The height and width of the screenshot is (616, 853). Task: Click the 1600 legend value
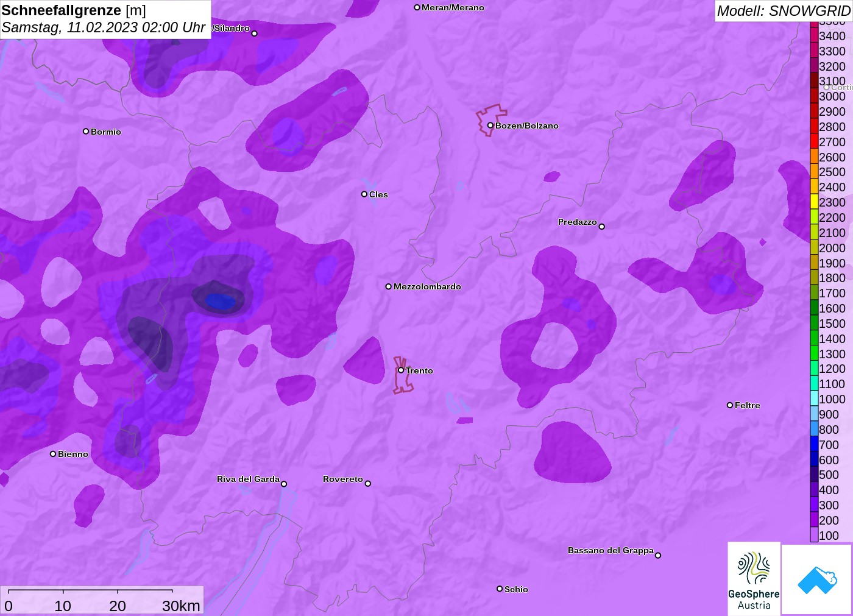pyautogui.click(x=832, y=308)
